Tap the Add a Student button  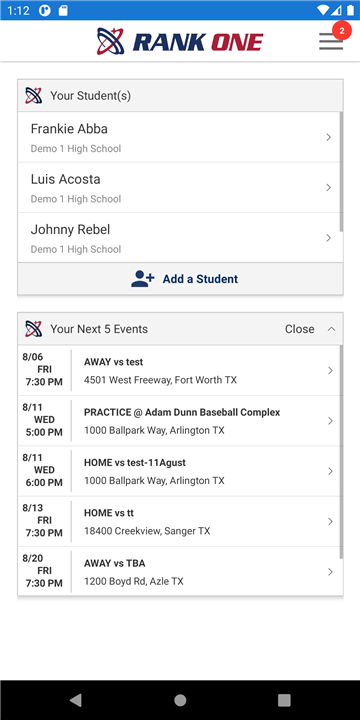tap(180, 279)
